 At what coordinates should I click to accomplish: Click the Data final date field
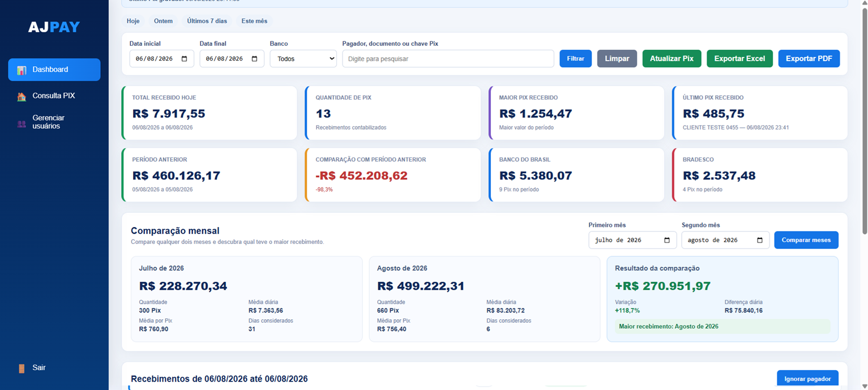click(232, 59)
